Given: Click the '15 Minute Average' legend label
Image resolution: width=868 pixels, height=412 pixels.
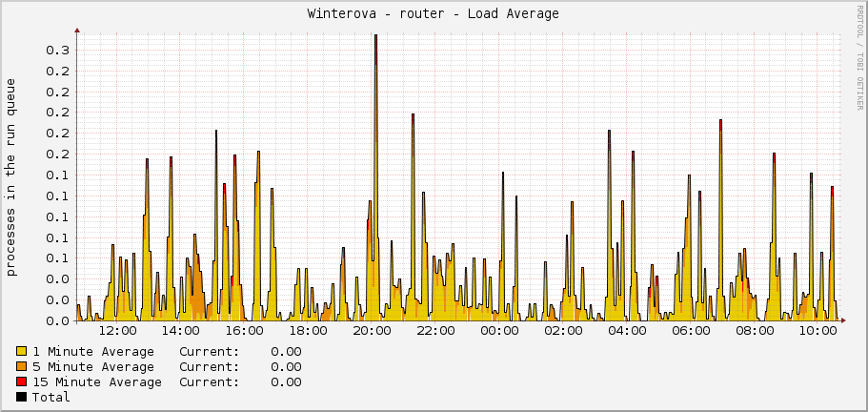Looking at the screenshot, I should click(97, 382).
